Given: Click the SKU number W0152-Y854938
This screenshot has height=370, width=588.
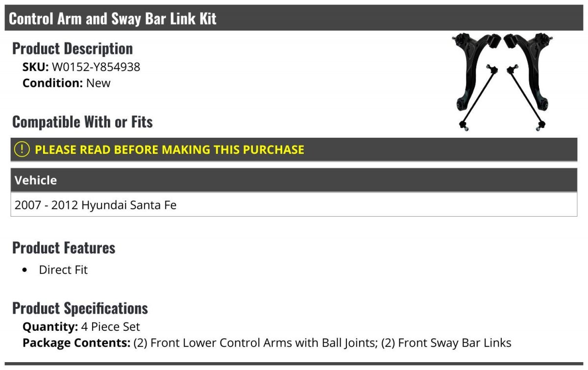Looking at the screenshot, I should (x=96, y=67).
